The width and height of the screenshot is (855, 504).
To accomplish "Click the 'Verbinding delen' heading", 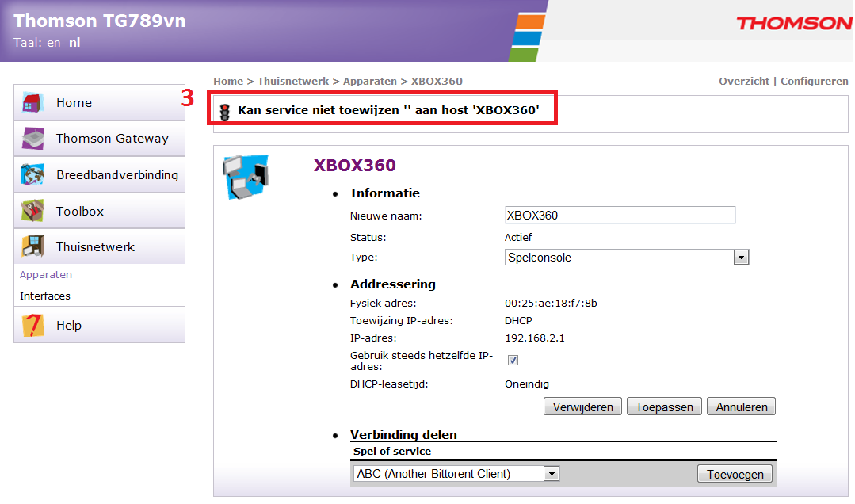I will (403, 435).
